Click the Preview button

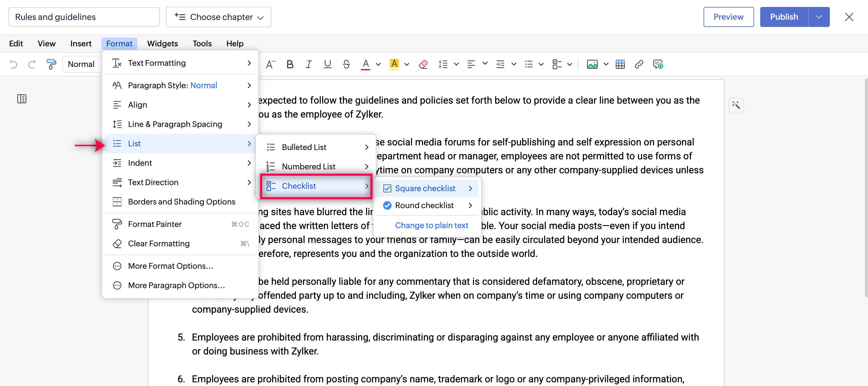pos(728,17)
